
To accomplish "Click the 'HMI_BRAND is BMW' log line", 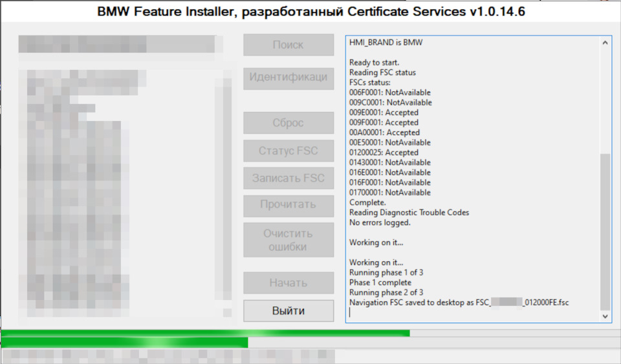I will [386, 42].
